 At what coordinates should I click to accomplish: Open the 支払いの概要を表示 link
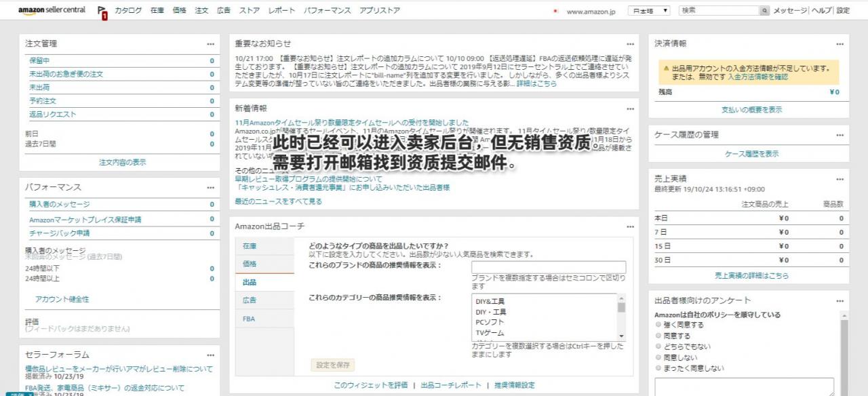click(x=751, y=110)
